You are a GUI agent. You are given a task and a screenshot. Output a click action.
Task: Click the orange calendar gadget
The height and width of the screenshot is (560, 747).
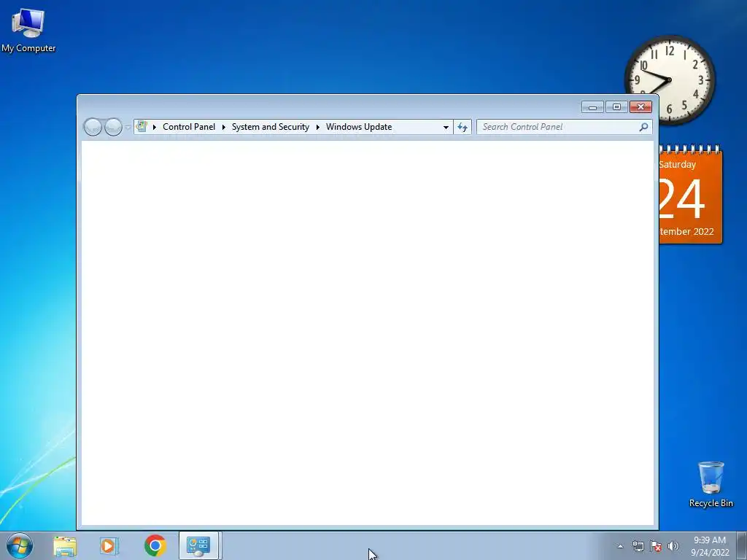(x=690, y=195)
